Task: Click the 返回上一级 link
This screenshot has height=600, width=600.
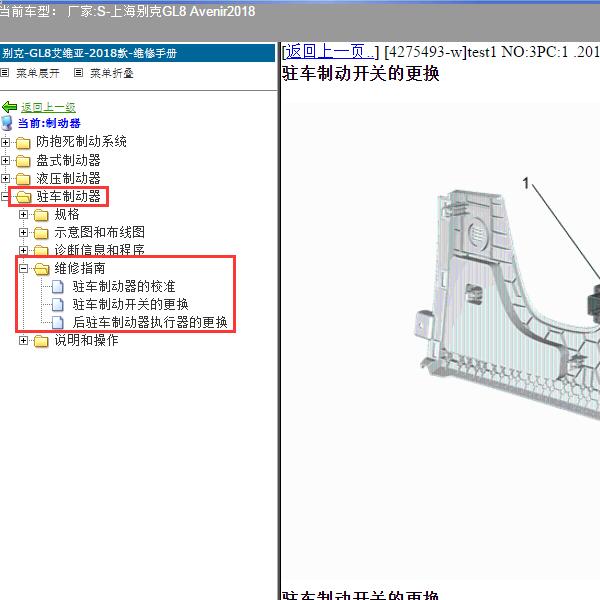Action: tap(48, 107)
